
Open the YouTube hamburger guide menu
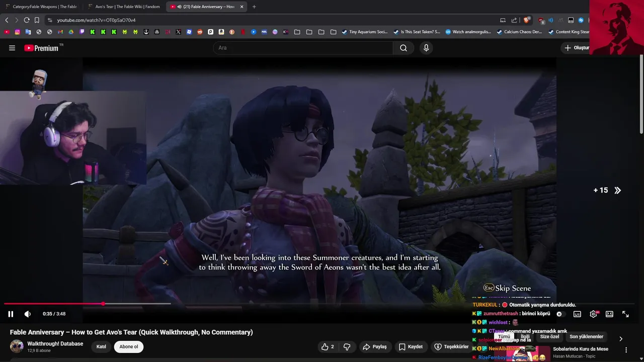click(x=12, y=48)
